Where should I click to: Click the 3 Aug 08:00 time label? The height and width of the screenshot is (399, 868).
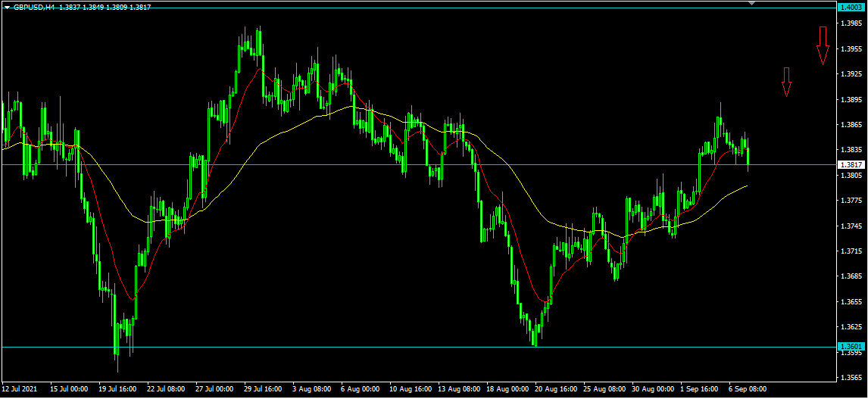click(x=311, y=390)
